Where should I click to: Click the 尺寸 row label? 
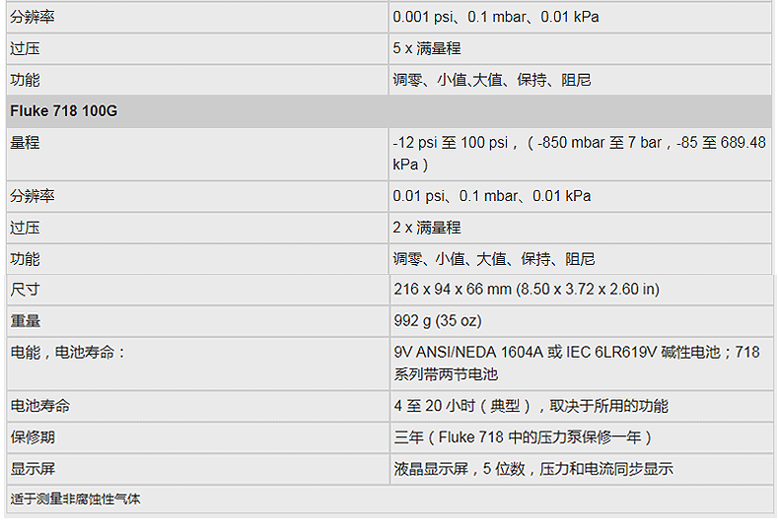point(25,290)
